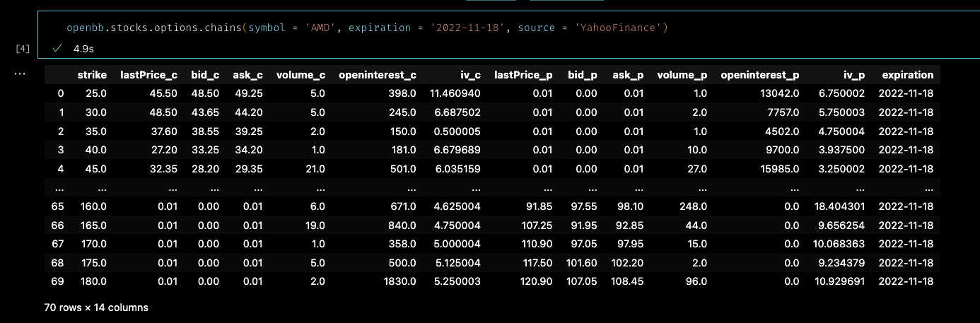Click the openinterest_p column header
The height and width of the screenshot is (323, 980).
[760, 74]
